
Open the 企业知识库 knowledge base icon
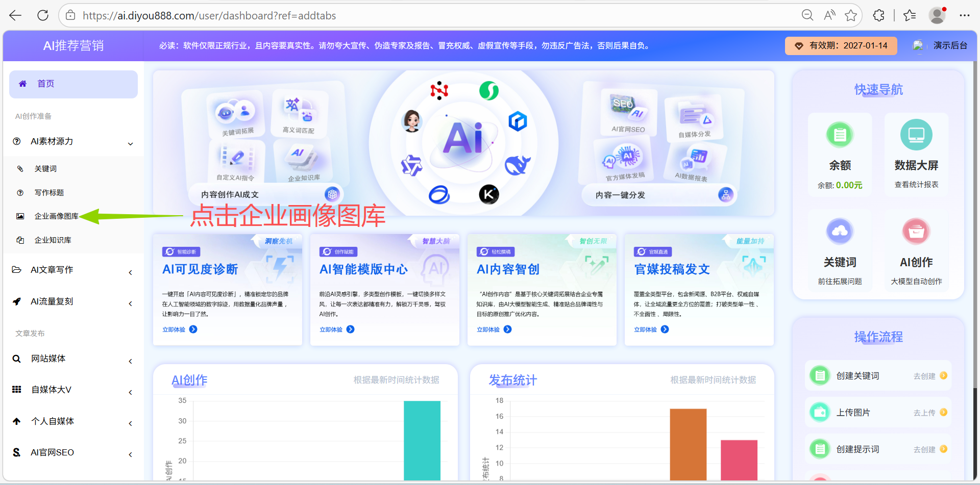20,240
